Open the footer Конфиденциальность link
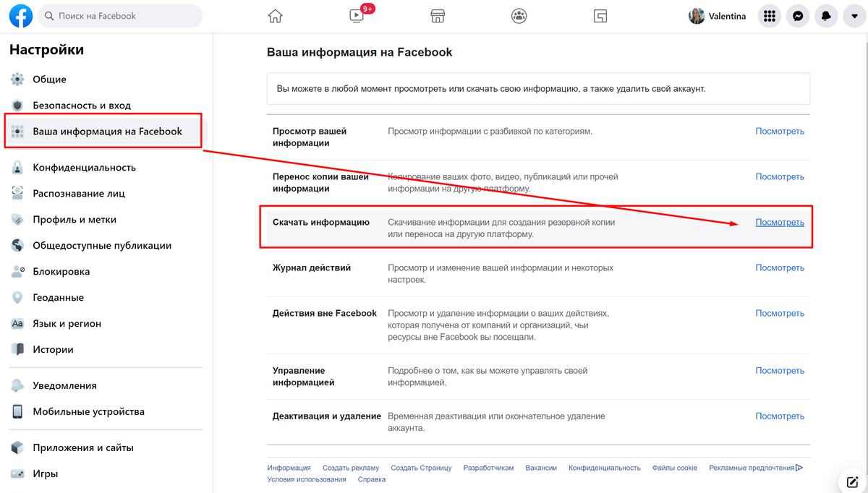Viewport: 868px width, 493px height. tap(605, 468)
